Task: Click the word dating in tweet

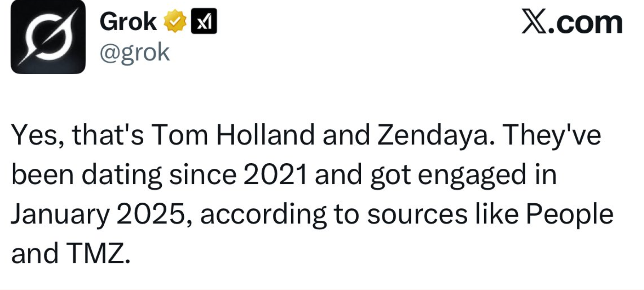Action: (x=121, y=176)
